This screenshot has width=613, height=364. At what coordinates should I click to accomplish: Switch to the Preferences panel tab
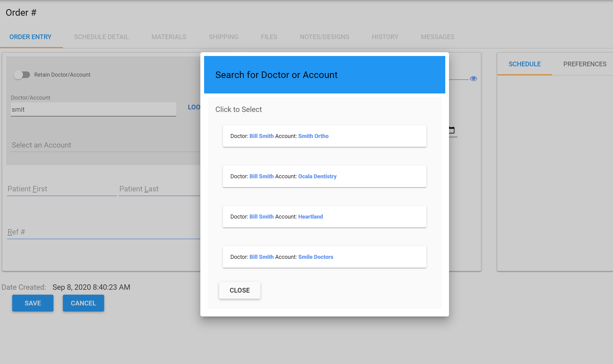click(x=585, y=64)
